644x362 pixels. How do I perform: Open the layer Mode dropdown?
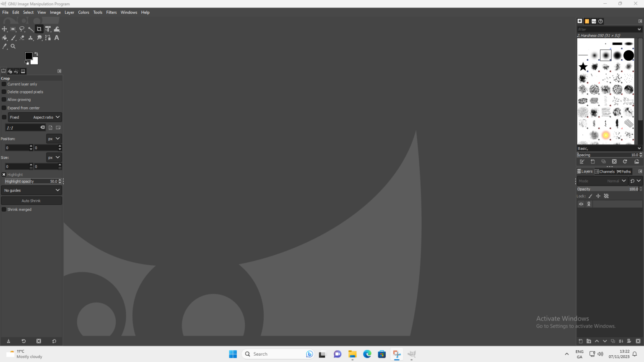(616, 181)
